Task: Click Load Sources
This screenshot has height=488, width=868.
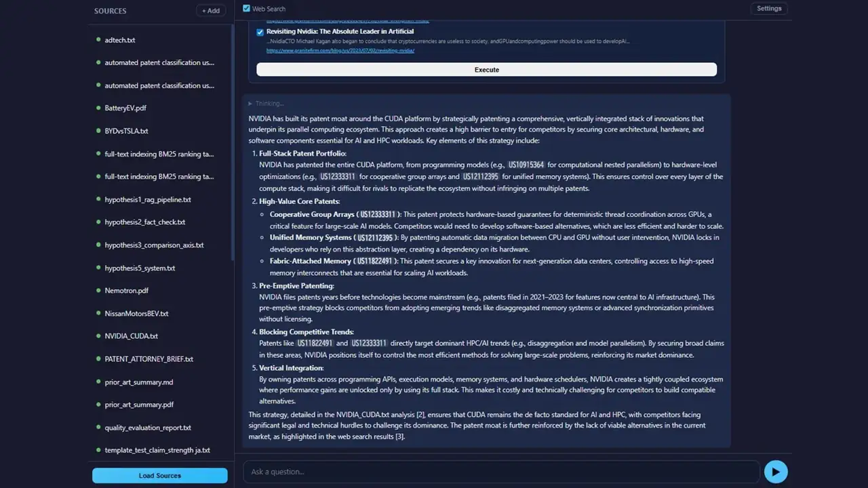Action: 160,476
